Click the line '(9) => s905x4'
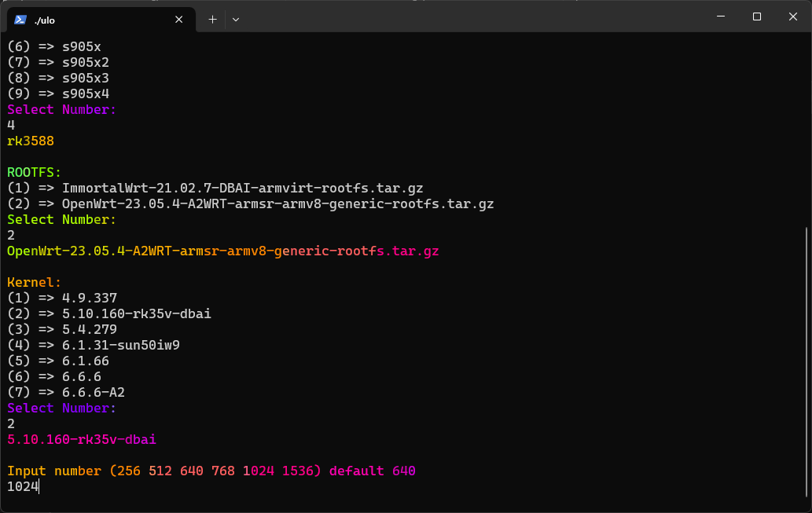Screen dimensions: 812x513 click(58, 93)
